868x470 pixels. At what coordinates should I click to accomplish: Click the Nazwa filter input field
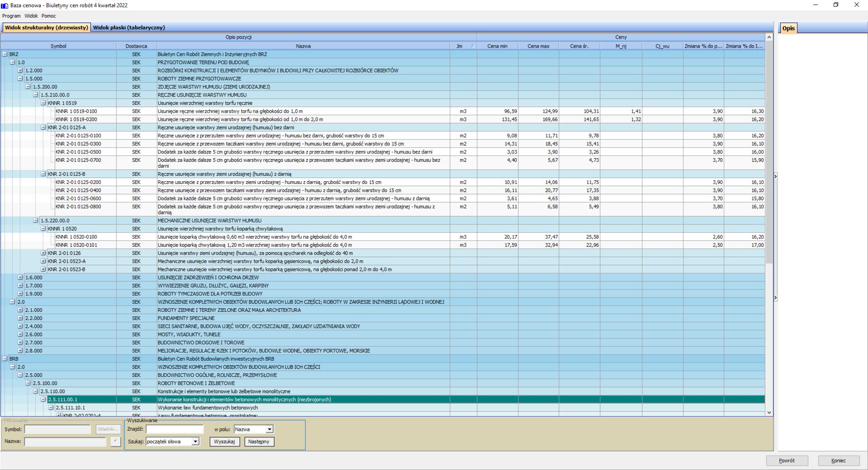click(65, 442)
